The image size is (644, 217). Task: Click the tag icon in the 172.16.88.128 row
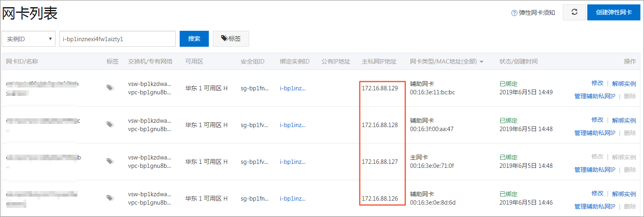[x=110, y=125]
